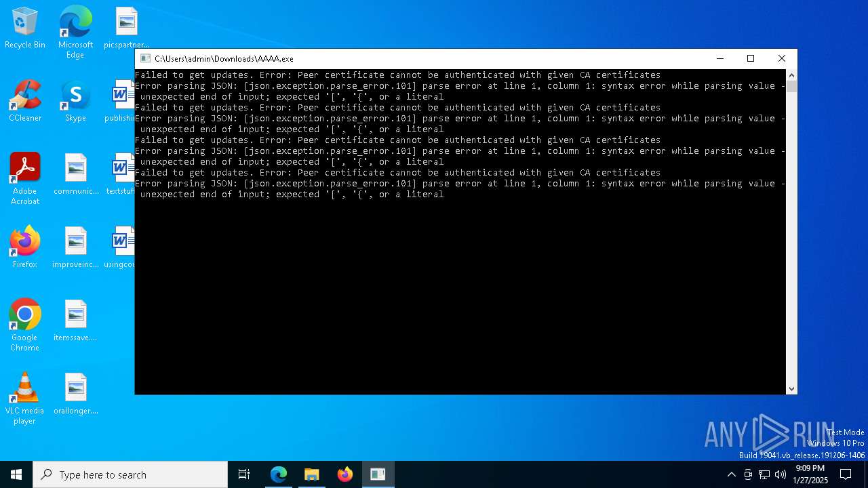The image size is (868, 488).
Task: Open the notification center icon
Action: [846, 474]
